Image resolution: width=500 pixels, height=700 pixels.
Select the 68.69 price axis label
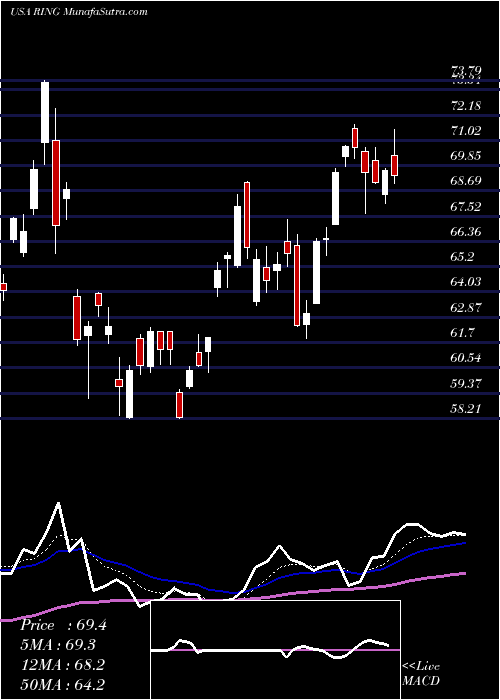(x=466, y=181)
